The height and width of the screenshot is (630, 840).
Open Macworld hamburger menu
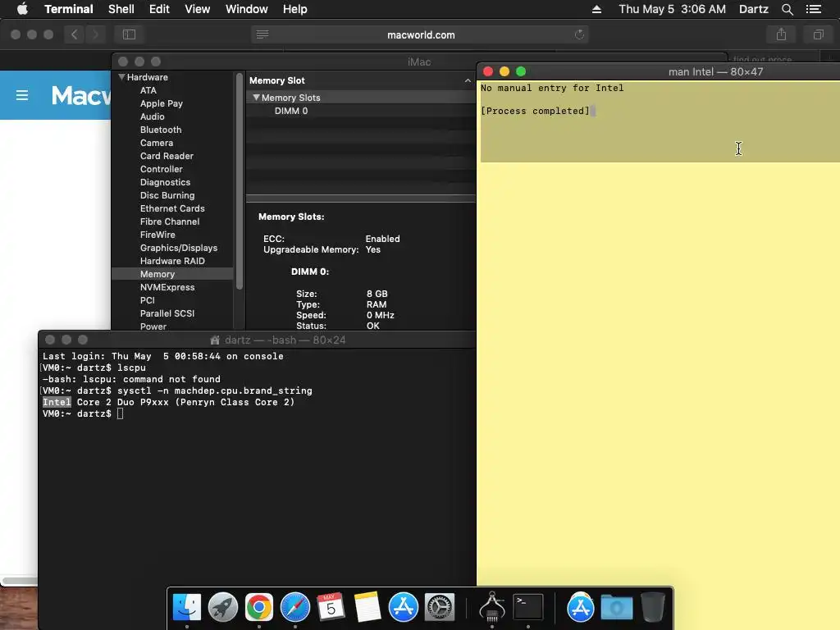[x=22, y=95]
